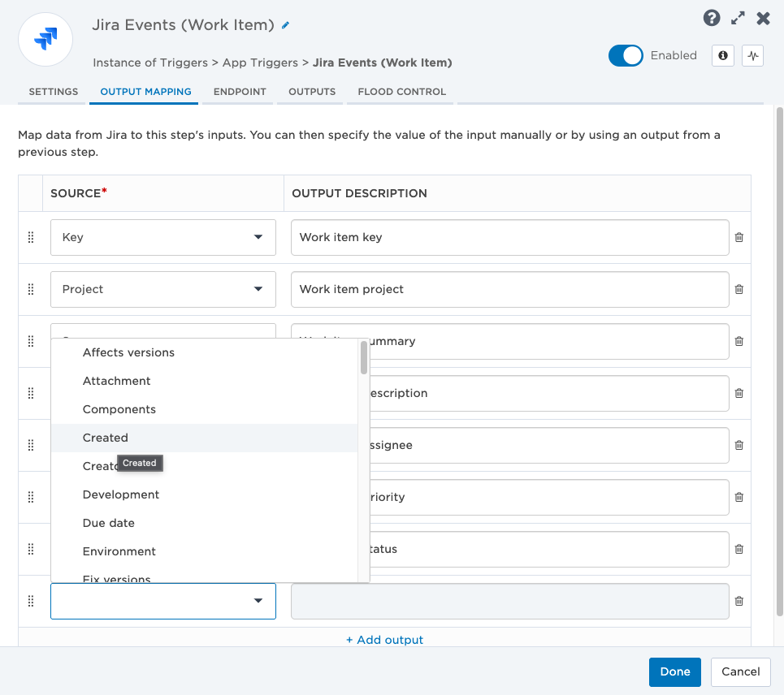Delete the Work item project row
Viewport: 784px width, 695px height.
coord(739,289)
